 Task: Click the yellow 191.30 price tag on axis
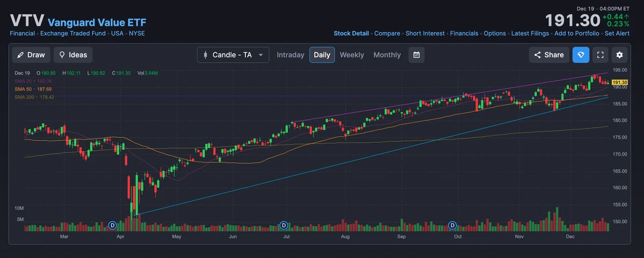pos(619,82)
